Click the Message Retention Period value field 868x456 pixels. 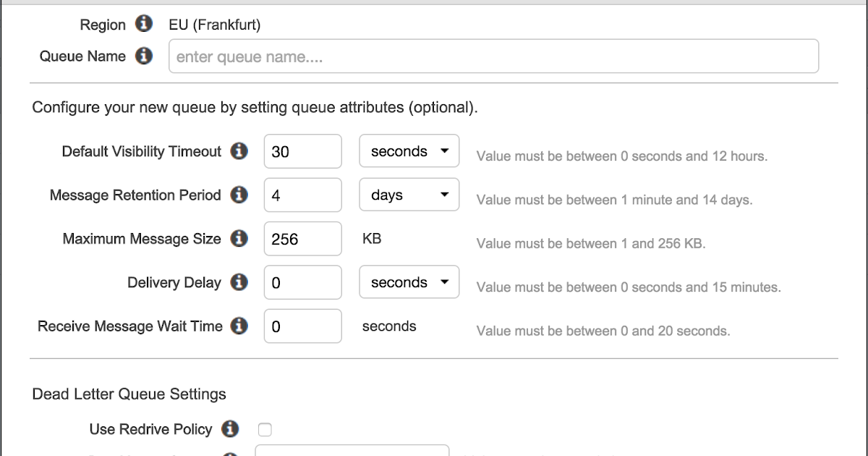coord(302,195)
